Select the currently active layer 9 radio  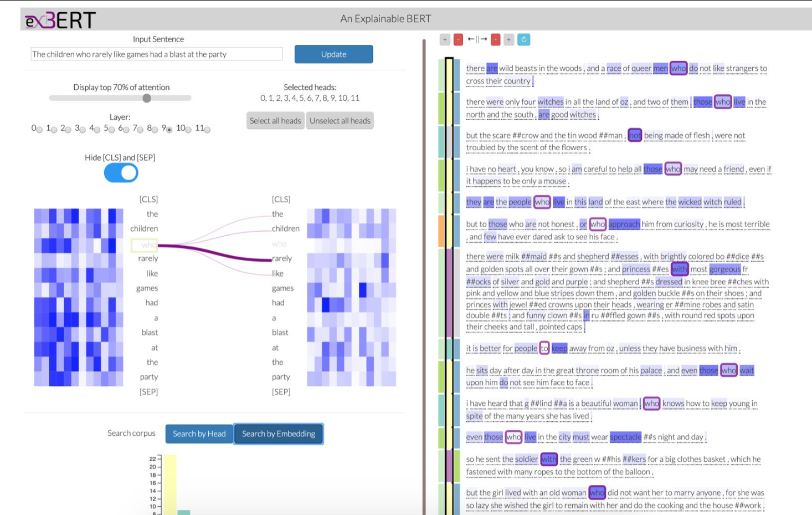169,130
